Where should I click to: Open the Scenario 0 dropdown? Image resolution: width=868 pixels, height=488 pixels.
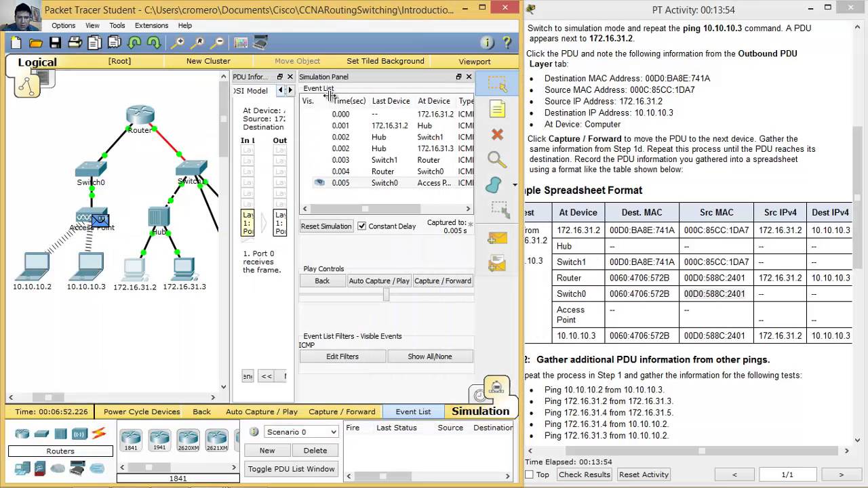coord(301,432)
